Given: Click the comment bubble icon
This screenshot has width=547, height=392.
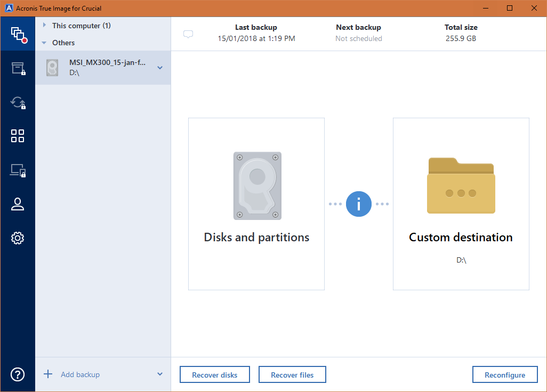Looking at the screenshot, I should [188, 34].
